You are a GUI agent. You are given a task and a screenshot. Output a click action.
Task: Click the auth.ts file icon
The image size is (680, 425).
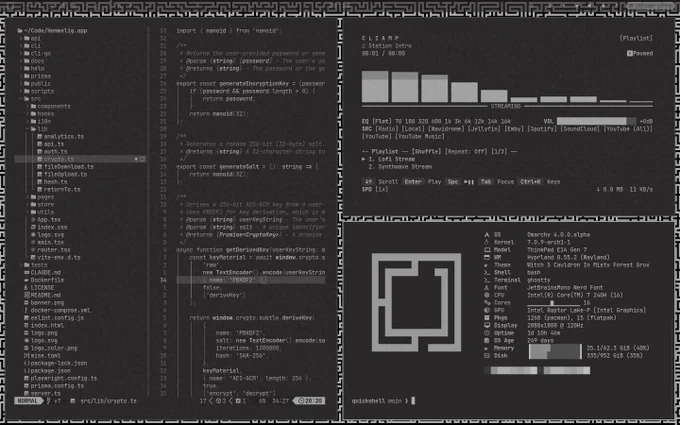pos(39,152)
